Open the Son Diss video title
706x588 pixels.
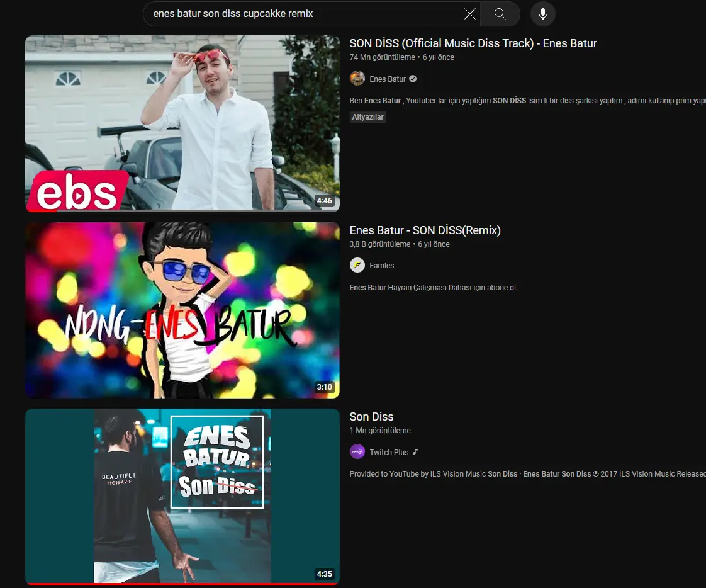[x=371, y=417]
